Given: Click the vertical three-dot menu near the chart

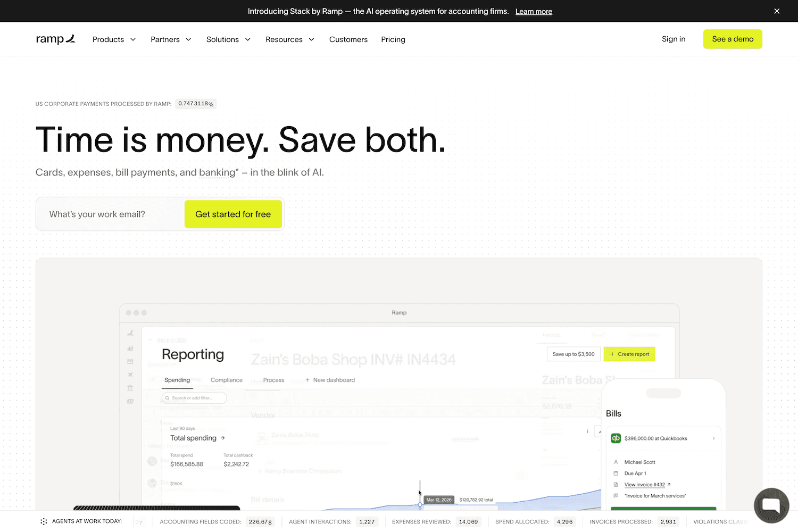Looking at the screenshot, I should pos(587,431).
